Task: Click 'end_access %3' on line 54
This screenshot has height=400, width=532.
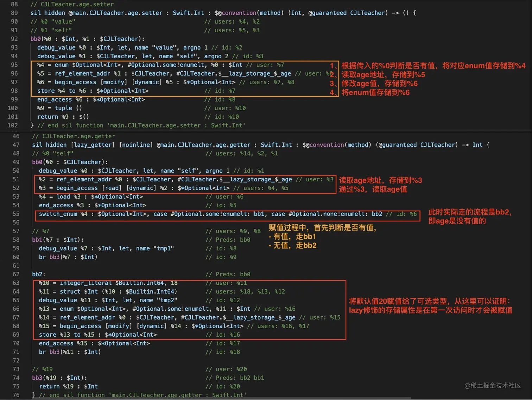Action: coord(61,205)
